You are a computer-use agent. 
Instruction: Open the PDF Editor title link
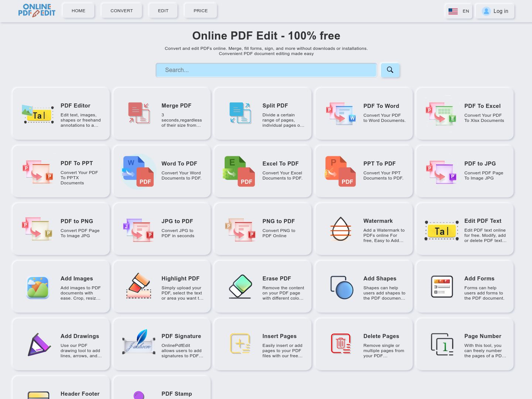pos(75,106)
